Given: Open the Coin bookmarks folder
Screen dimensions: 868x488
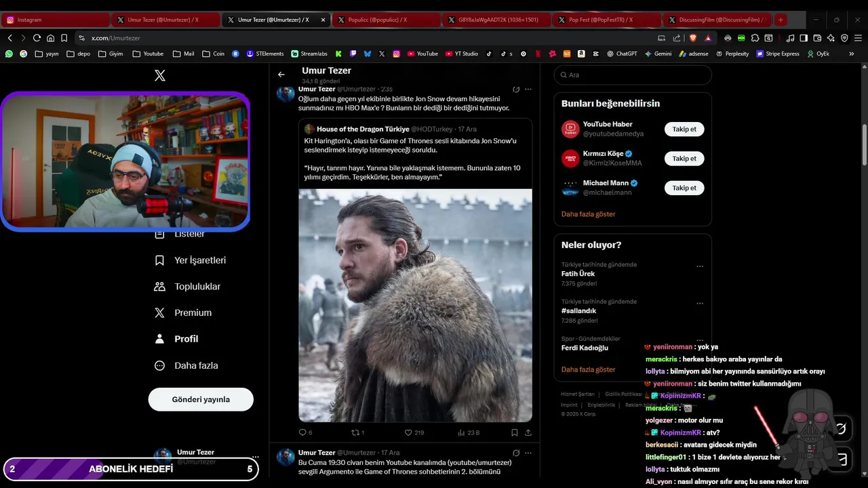Looking at the screenshot, I should click(x=213, y=54).
